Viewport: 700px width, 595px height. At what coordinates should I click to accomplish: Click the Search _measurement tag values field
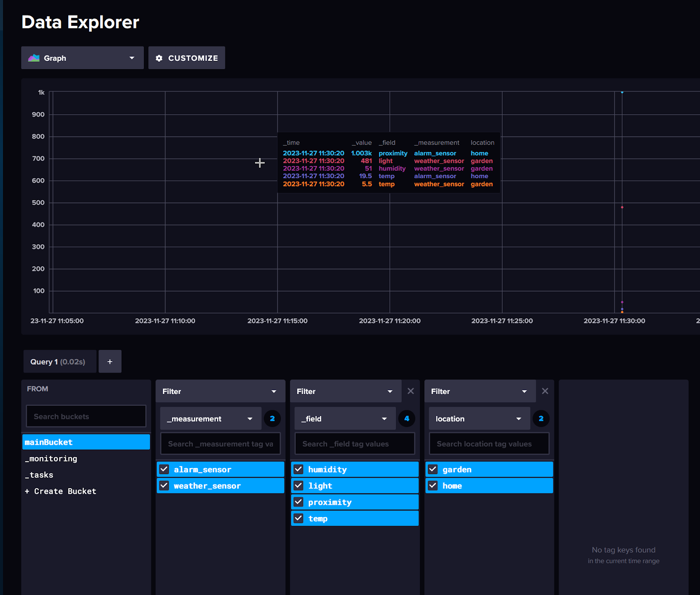point(220,444)
